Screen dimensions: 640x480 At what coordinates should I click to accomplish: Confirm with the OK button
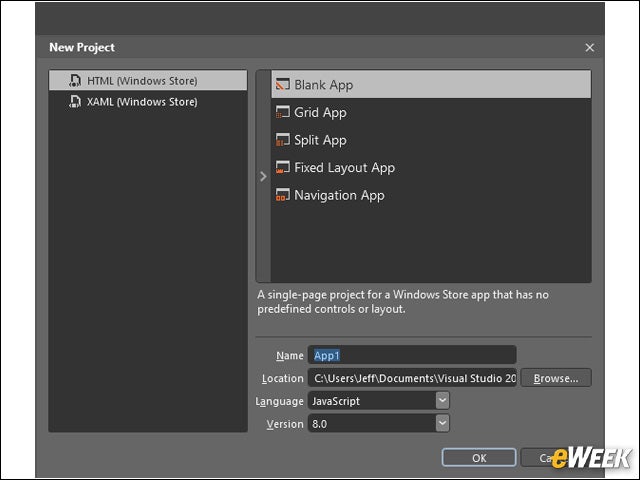[x=479, y=458]
